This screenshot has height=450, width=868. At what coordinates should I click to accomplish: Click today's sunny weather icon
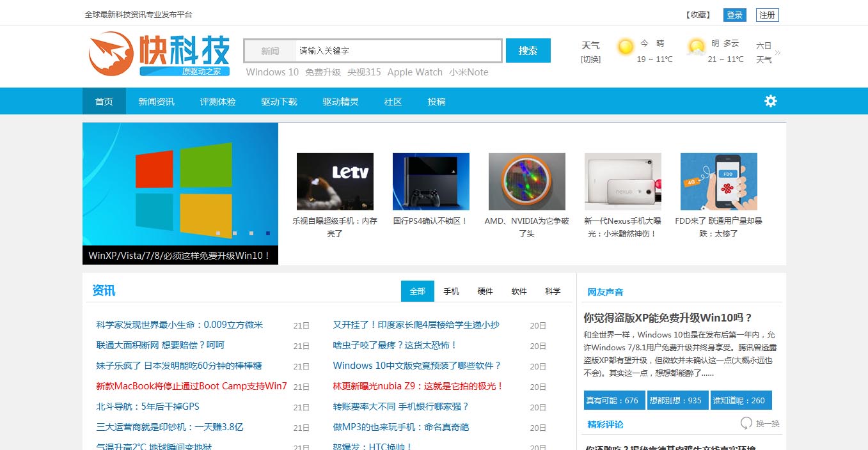click(625, 47)
